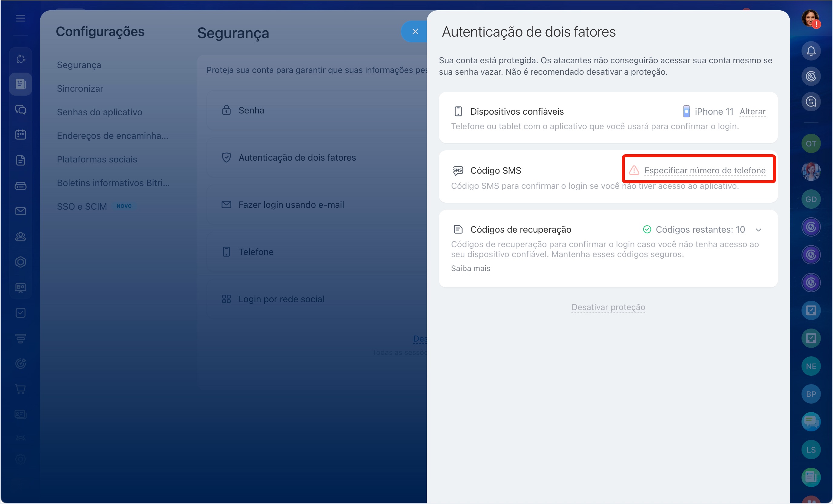Click the shopping cart sidebar icon
The image size is (833, 504).
[21, 389]
